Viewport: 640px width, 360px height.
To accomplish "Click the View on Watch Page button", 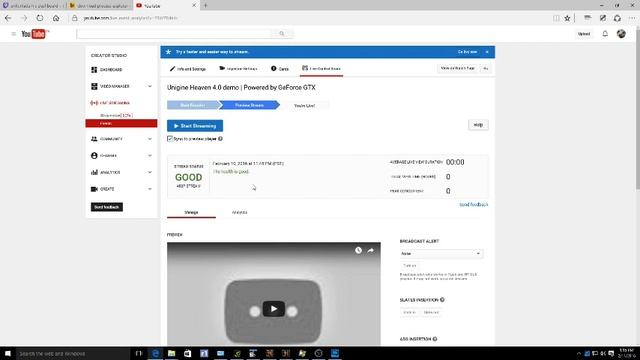I will 458,68.
